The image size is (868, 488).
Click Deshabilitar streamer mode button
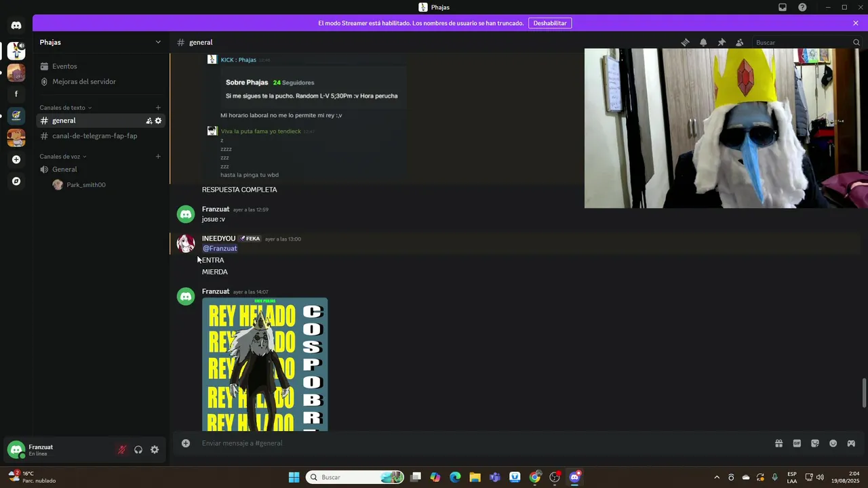pos(550,23)
